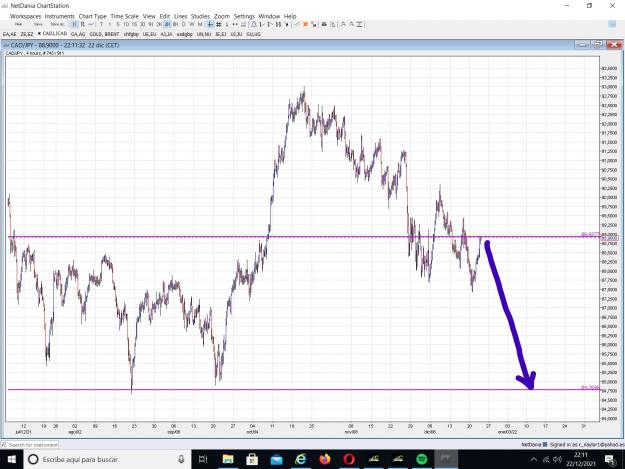Viewport: 625px width, 469px height.
Task: Switch to the EA,AE workspace tab
Action: [10, 34]
